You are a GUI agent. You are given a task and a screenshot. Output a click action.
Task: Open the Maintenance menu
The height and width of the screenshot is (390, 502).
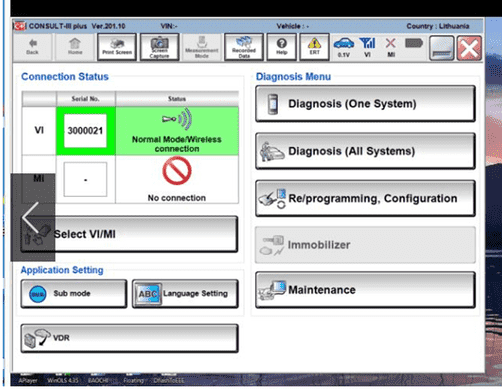click(365, 290)
